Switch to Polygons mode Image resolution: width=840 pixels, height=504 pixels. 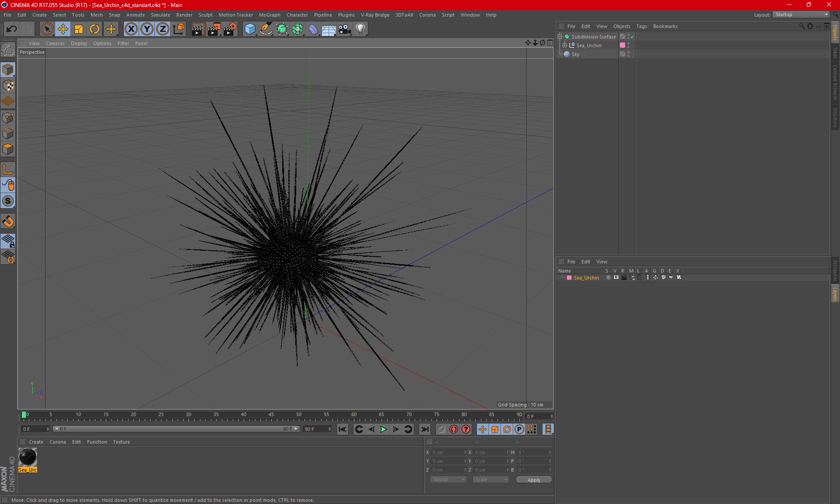(8, 149)
